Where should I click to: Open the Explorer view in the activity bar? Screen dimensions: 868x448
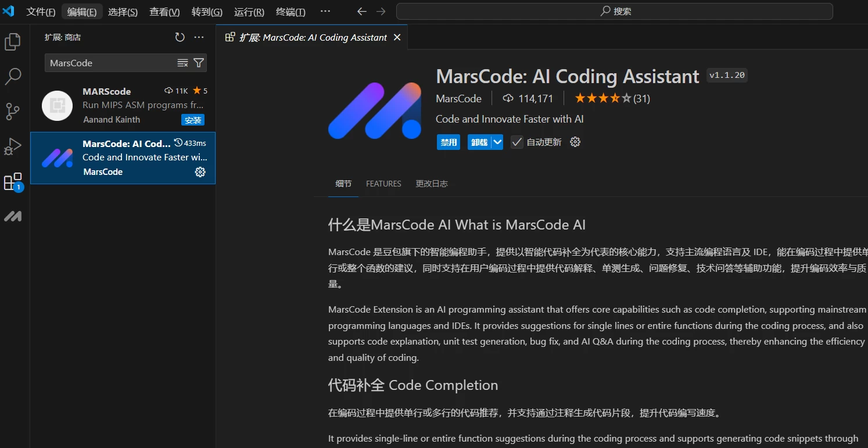[x=13, y=41]
